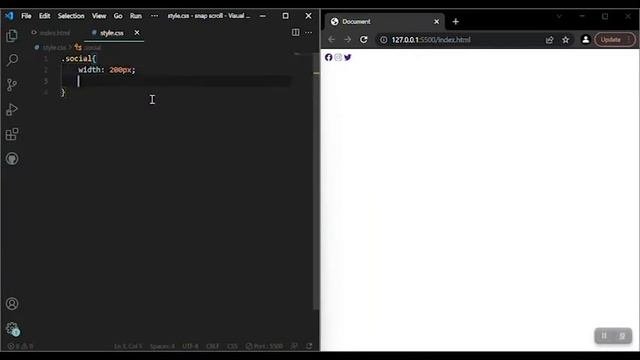Click the .social selector text on line 1
This screenshot has width=640, height=360.
pyautogui.click(x=77, y=59)
